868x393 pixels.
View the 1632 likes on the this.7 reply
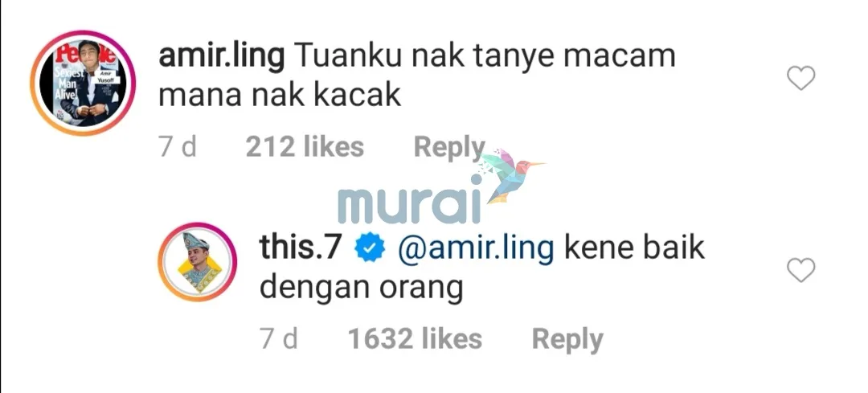(x=415, y=339)
